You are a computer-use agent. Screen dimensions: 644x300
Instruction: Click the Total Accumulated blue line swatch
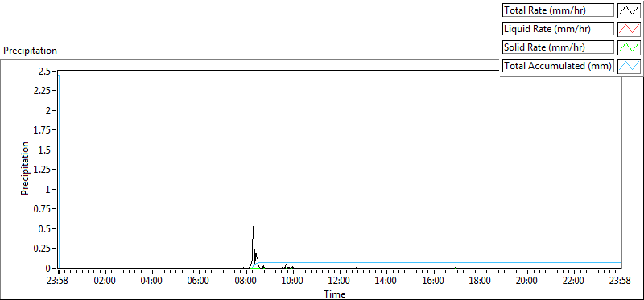pos(630,66)
